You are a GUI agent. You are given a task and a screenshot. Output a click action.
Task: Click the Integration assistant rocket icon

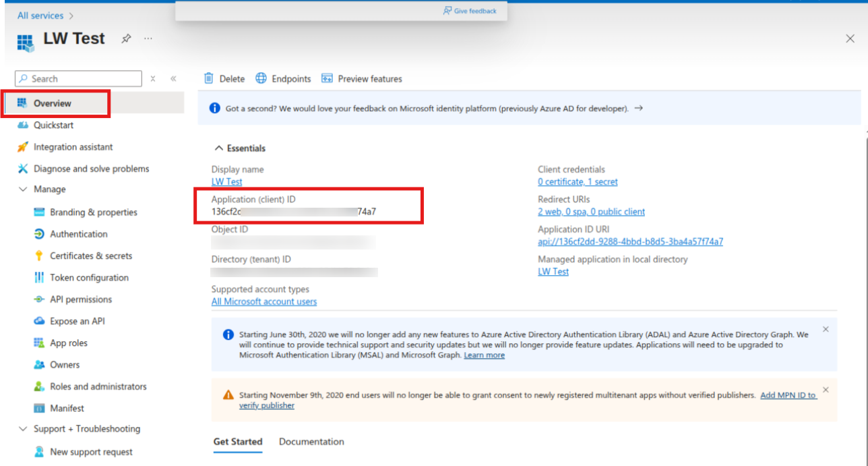[x=23, y=147]
